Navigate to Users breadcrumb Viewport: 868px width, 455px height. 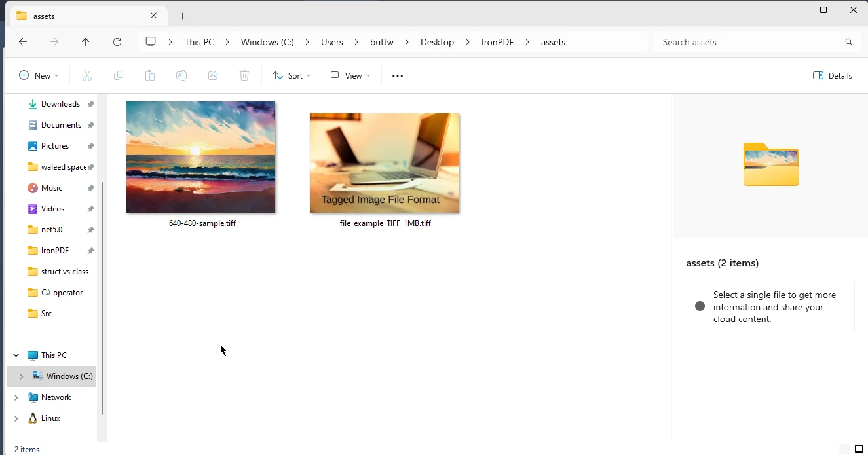pos(332,42)
